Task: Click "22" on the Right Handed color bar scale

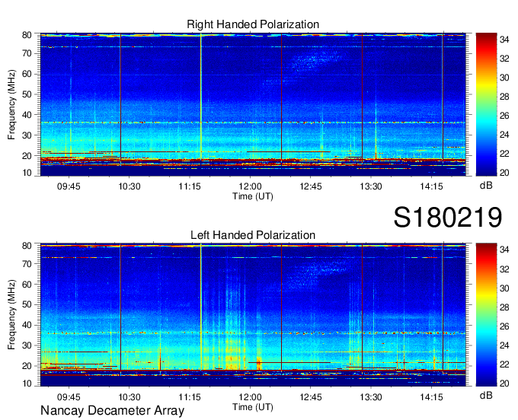Action: click(x=504, y=154)
